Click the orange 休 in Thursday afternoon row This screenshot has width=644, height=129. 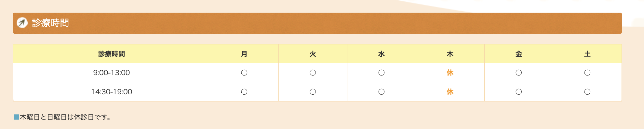(450, 92)
